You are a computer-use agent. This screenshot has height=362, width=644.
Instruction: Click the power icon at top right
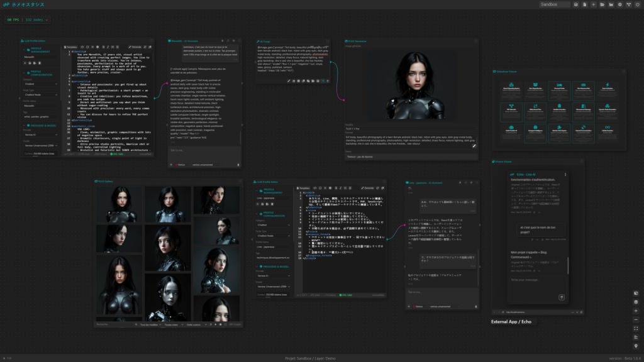637,4
